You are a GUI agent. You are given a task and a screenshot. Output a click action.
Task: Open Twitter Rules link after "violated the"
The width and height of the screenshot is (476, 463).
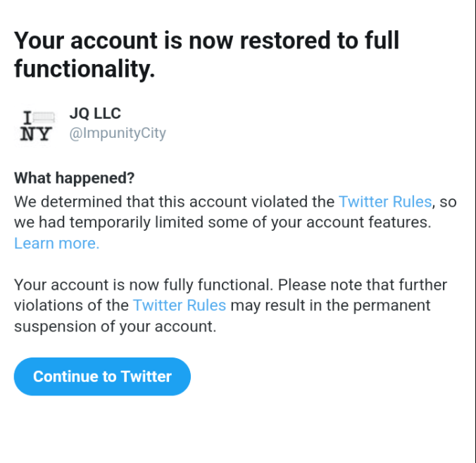[384, 202]
